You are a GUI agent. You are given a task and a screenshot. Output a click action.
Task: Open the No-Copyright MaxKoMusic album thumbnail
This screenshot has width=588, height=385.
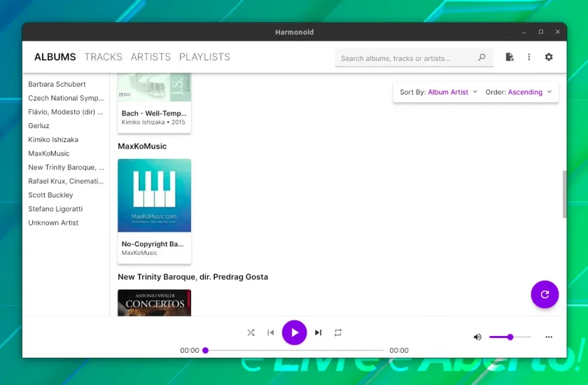click(x=154, y=195)
